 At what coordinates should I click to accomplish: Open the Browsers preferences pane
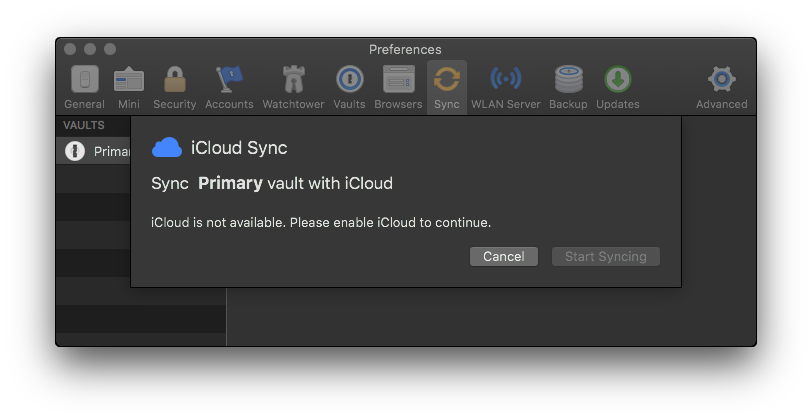(398, 88)
